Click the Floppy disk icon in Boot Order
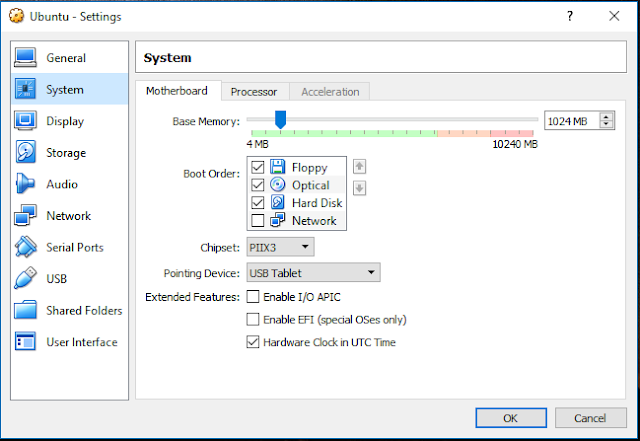The height and width of the screenshot is (441, 640). [278, 167]
